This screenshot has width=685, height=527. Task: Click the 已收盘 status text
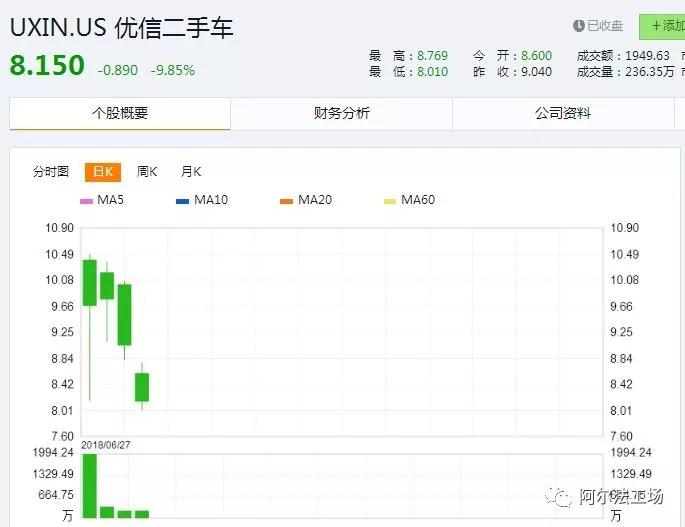[605, 26]
